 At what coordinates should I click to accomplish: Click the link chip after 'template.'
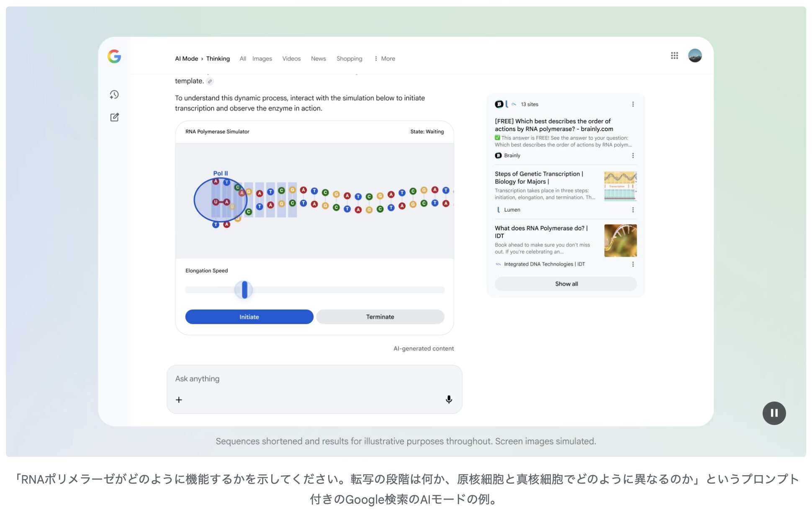(210, 81)
